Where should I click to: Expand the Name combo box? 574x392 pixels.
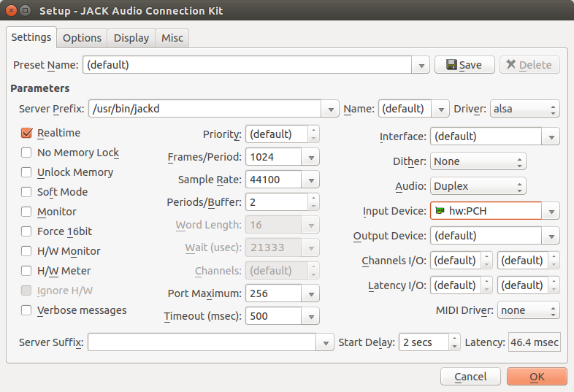point(441,109)
